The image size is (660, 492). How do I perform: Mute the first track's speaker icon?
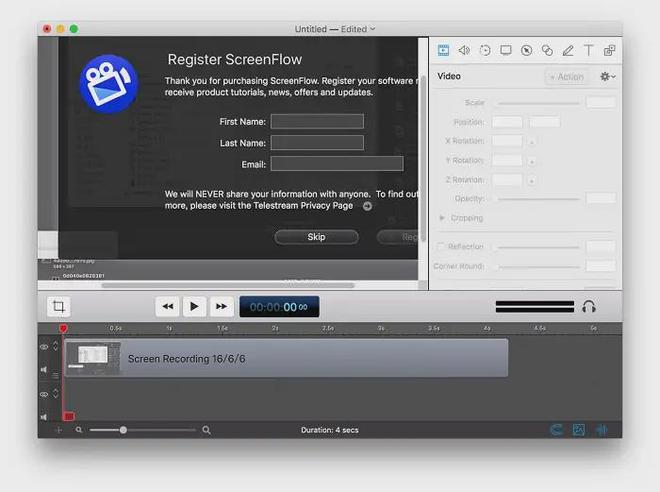(44, 369)
